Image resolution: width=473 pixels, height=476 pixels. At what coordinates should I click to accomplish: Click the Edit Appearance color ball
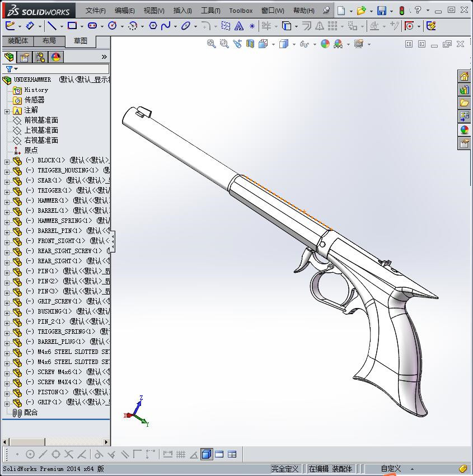click(x=325, y=44)
